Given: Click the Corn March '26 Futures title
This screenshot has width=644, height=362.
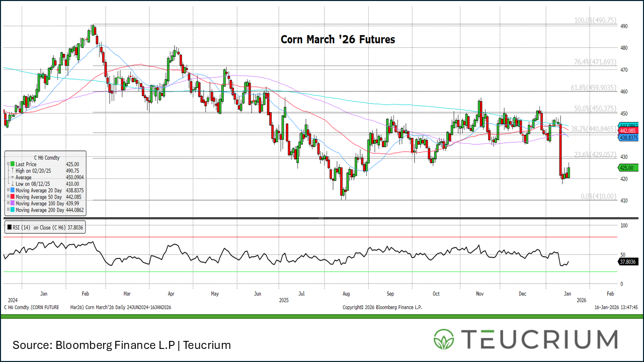Looking at the screenshot, I should (x=338, y=39).
